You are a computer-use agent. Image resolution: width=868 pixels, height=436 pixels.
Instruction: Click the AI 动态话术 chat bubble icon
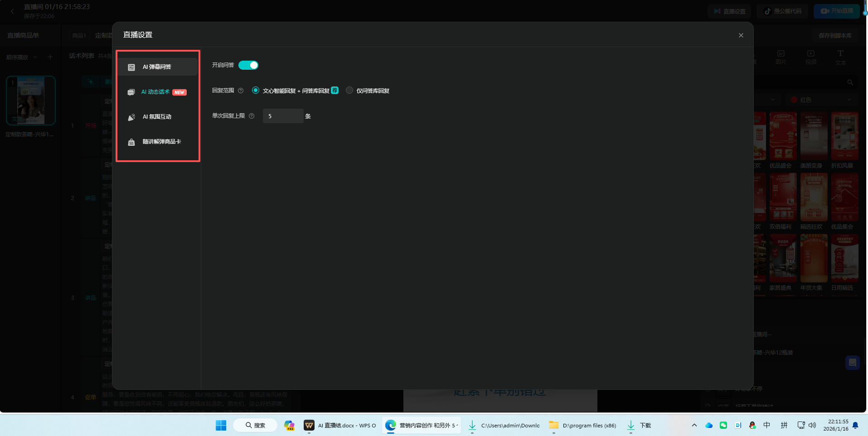click(x=131, y=92)
